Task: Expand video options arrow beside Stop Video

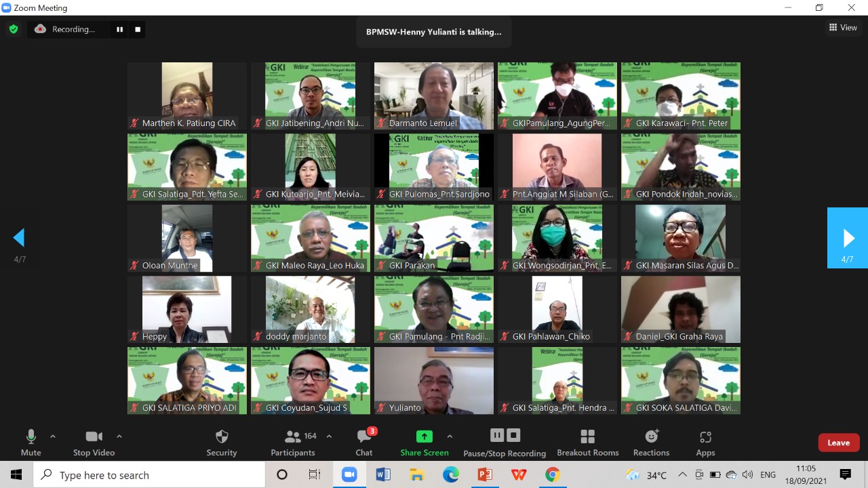Action: point(119,436)
